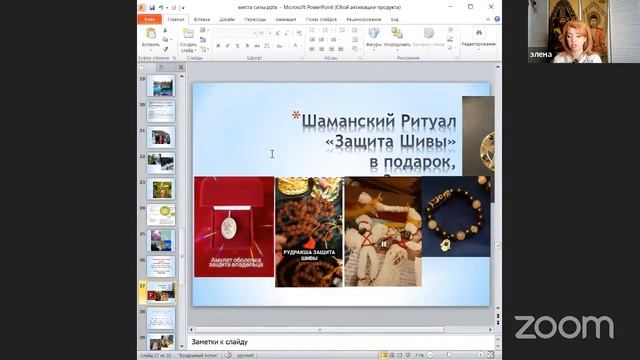
Task: Click the Shapes (Фигуры) gallery icon
Action: point(374,33)
